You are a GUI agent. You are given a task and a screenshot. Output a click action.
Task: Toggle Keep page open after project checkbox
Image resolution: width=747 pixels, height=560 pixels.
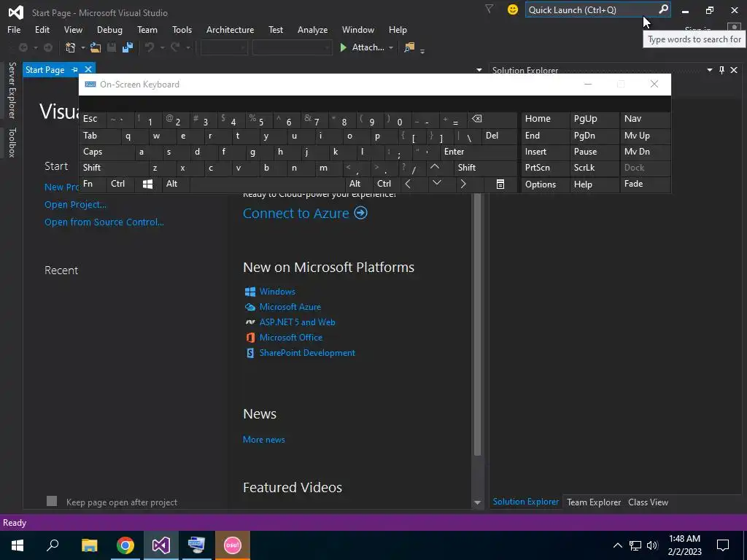click(52, 501)
